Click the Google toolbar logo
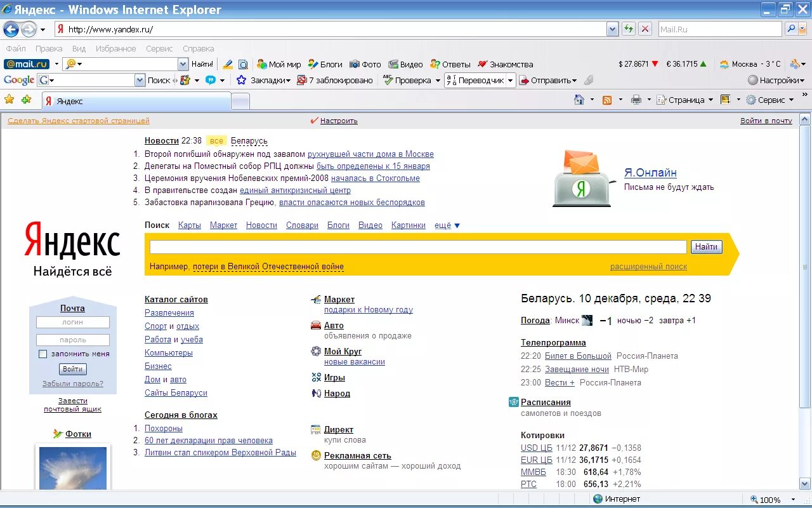812x508 pixels. pos(19,80)
